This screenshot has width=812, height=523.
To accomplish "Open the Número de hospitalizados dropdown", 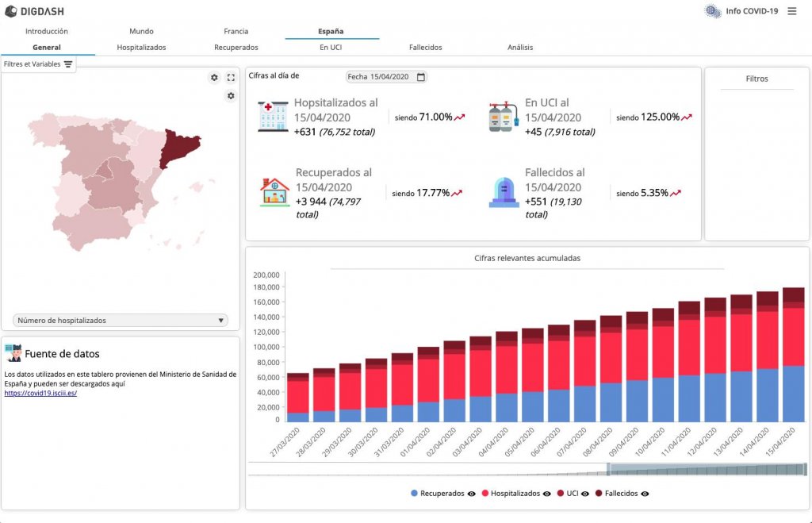I will pyautogui.click(x=121, y=321).
